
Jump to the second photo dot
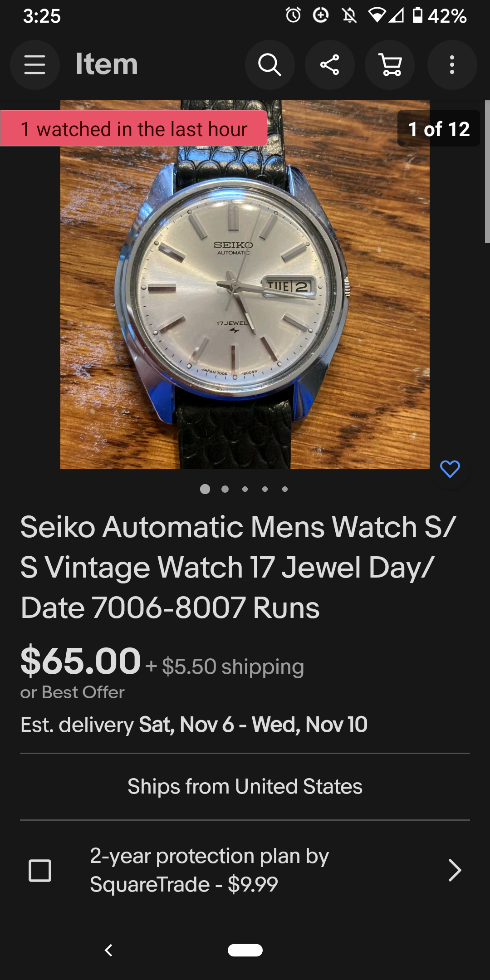point(225,489)
